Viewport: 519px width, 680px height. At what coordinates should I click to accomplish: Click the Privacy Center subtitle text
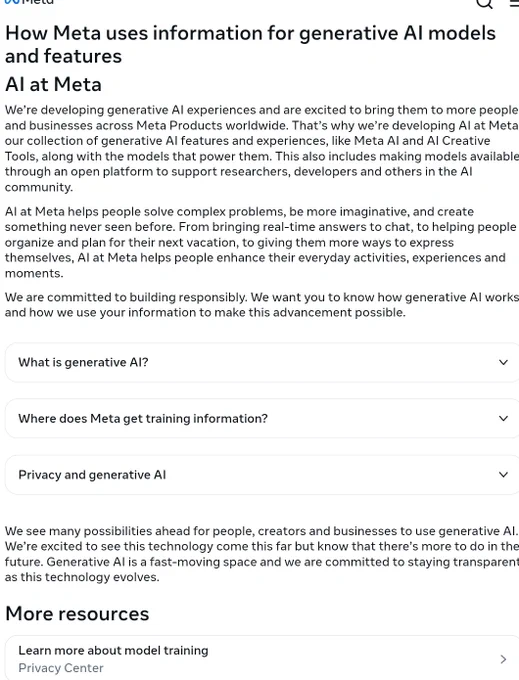(61, 668)
